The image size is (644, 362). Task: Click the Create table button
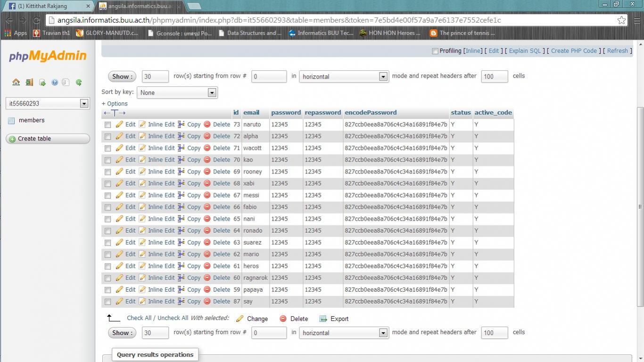pyautogui.click(x=48, y=139)
